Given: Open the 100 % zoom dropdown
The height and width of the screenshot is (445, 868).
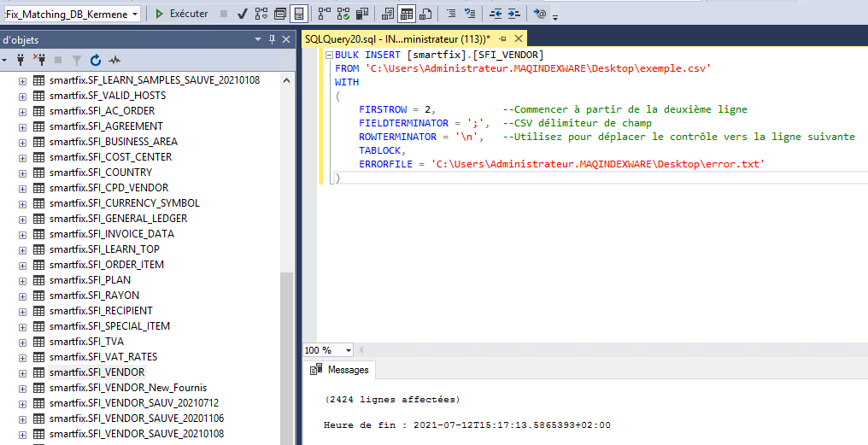Looking at the screenshot, I should tap(349, 350).
